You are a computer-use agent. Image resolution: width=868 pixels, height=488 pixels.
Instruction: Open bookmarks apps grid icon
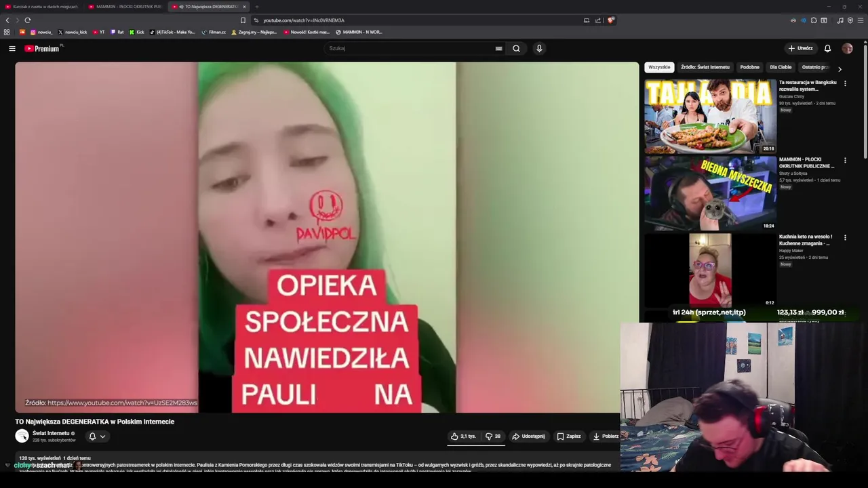[7, 32]
